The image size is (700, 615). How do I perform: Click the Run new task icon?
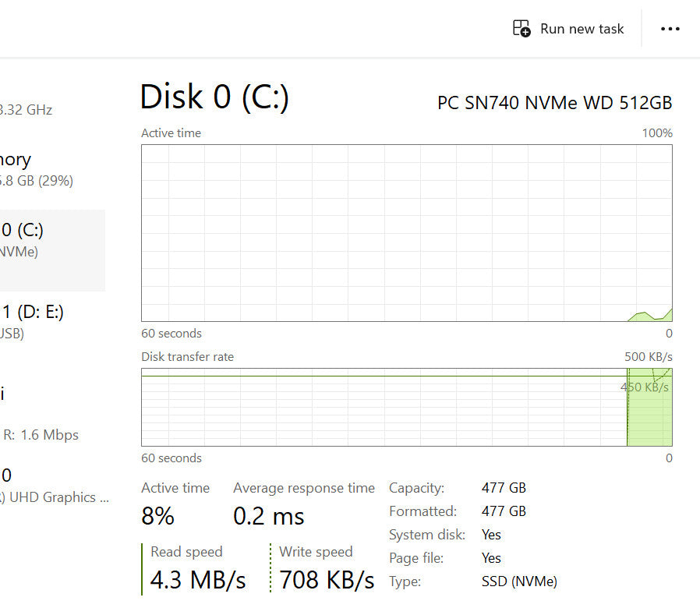click(x=521, y=29)
